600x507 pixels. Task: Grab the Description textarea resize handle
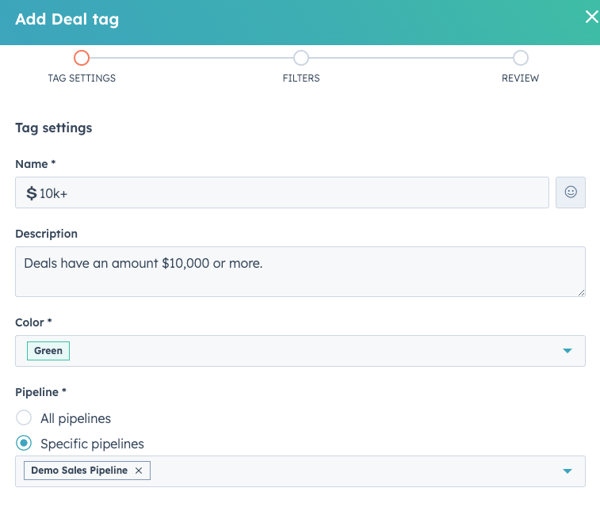(x=581, y=293)
